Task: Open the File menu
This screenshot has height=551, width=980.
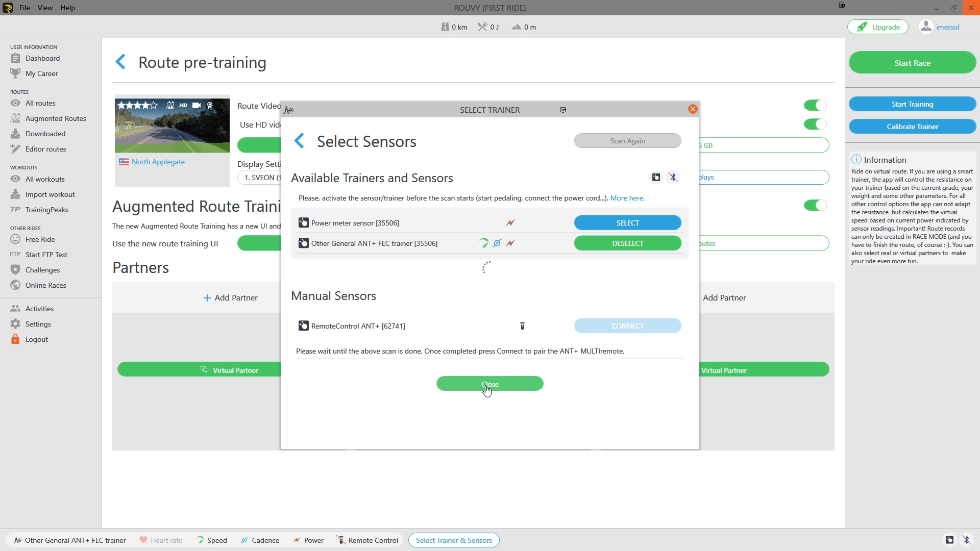Action: coord(24,8)
